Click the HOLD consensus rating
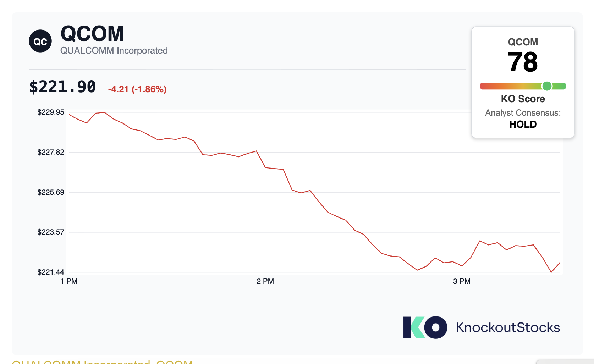The image size is (594, 364). 523,124
